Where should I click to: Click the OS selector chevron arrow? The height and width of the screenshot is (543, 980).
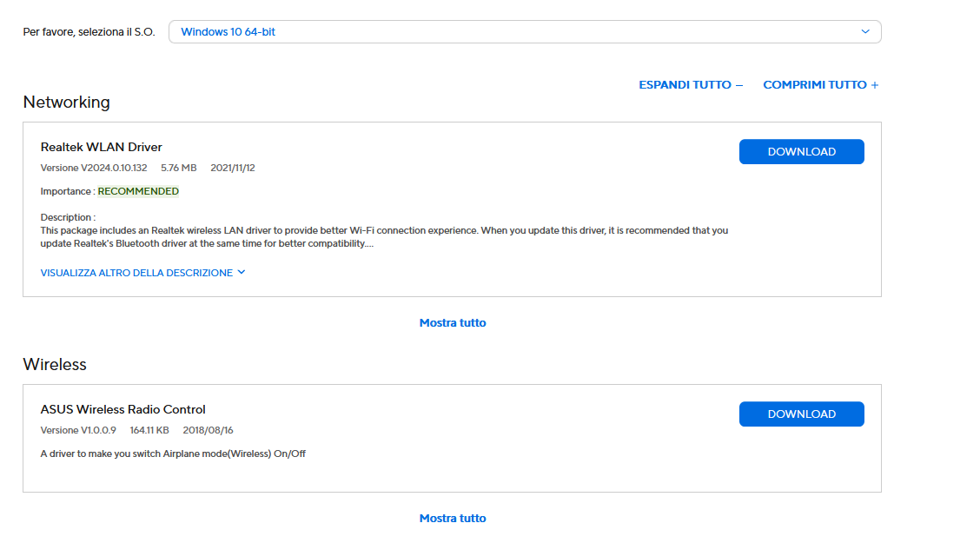pyautogui.click(x=865, y=32)
